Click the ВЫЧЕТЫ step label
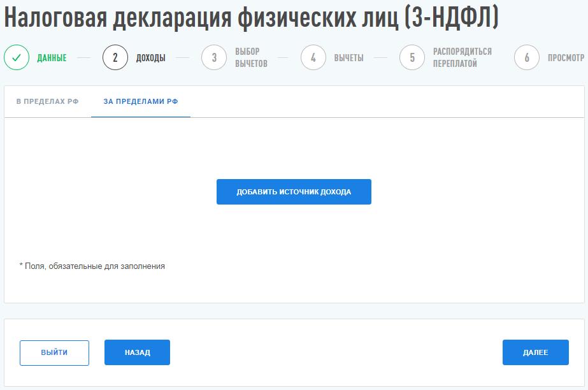The height and width of the screenshot is (390, 588). click(x=348, y=58)
